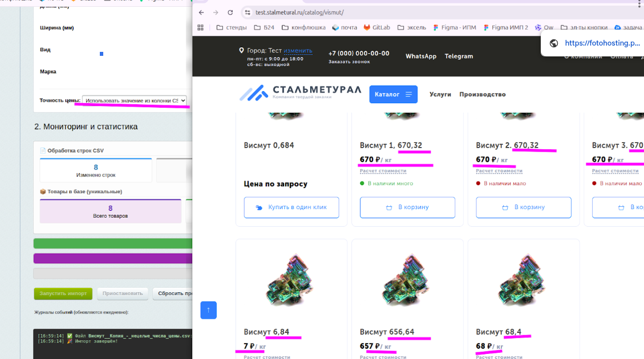Click the Стальметурал logo

coord(300,93)
